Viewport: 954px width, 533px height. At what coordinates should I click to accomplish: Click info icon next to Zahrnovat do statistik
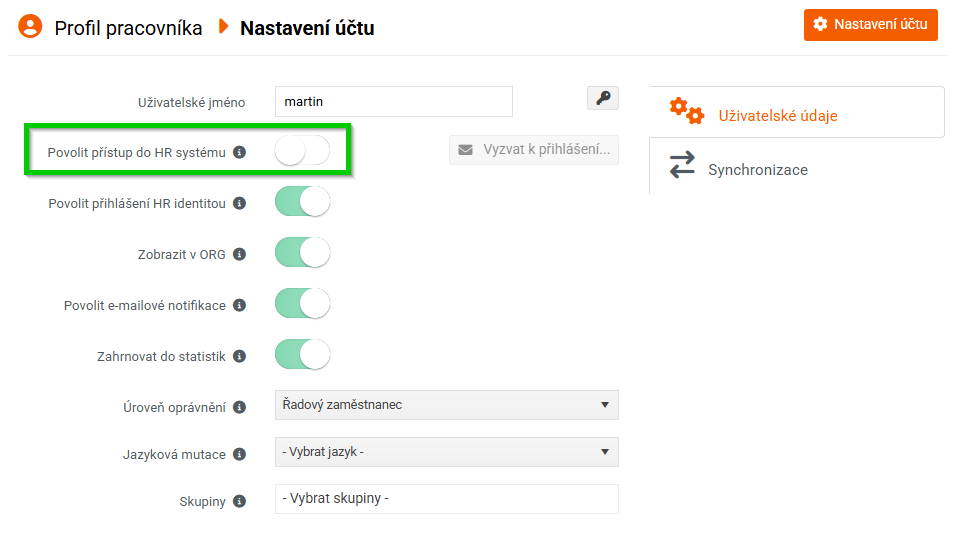click(239, 356)
